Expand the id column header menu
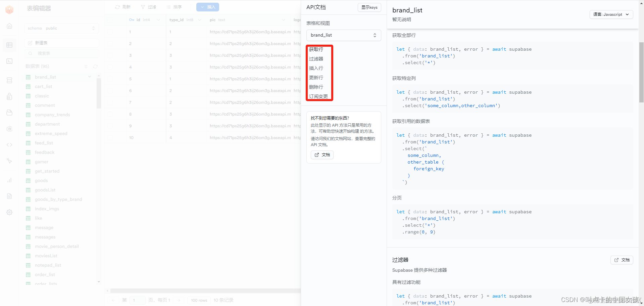The height and width of the screenshot is (306, 644). (x=158, y=20)
